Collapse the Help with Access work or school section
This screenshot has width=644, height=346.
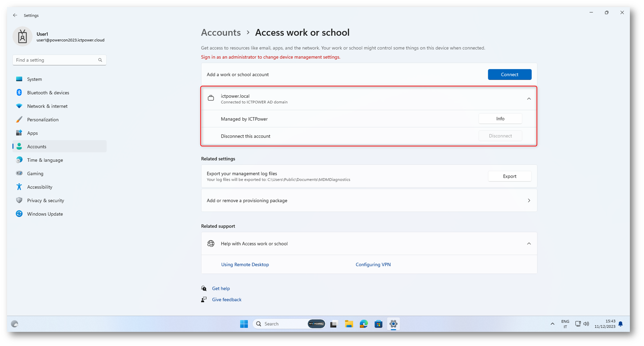pyautogui.click(x=529, y=244)
